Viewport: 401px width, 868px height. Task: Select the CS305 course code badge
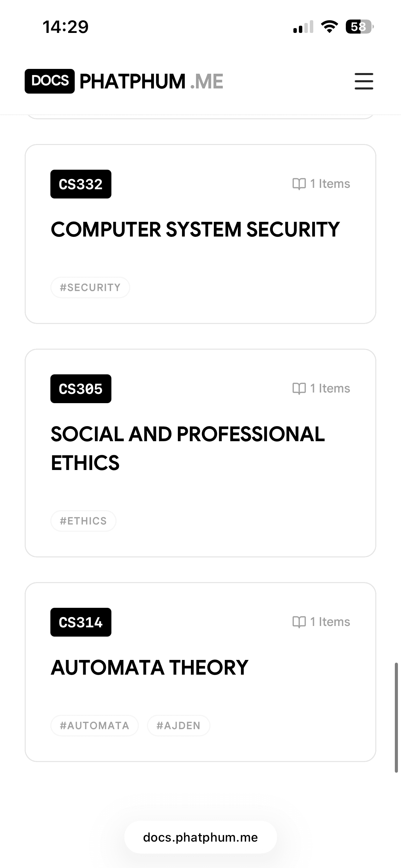click(x=81, y=389)
